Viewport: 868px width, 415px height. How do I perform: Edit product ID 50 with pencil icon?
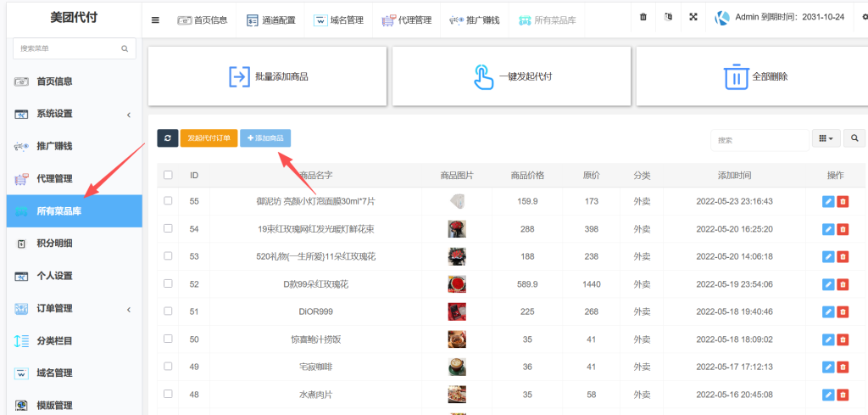(x=828, y=339)
